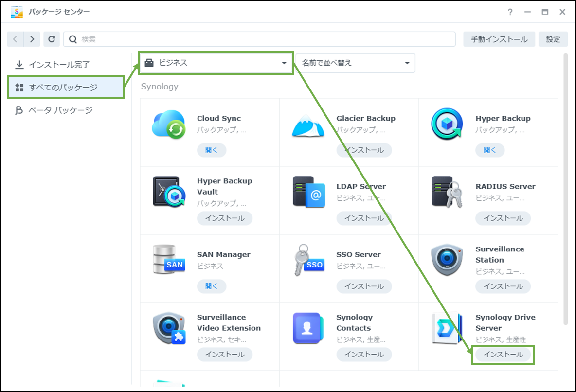Install Surveillance Video Extension
Screen dimensions: 576x392
225,355
